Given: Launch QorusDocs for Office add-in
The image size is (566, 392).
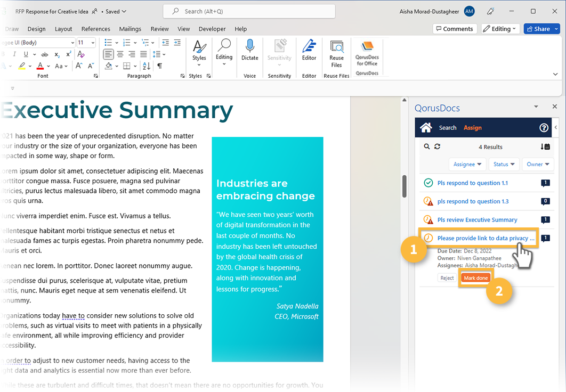Looking at the screenshot, I should pos(367,53).
